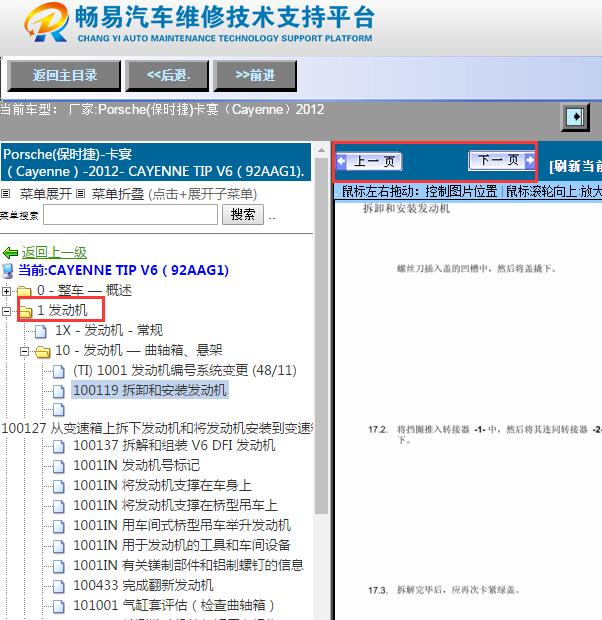Open 100137 拆解和组装 V6 DFI 发动机
The width and height of the screenshot is (602, 620).
174,446
